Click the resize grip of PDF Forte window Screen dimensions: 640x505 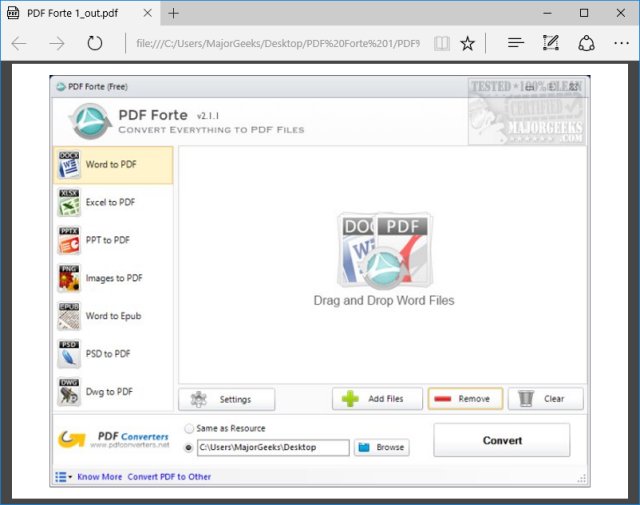point(582,479)
